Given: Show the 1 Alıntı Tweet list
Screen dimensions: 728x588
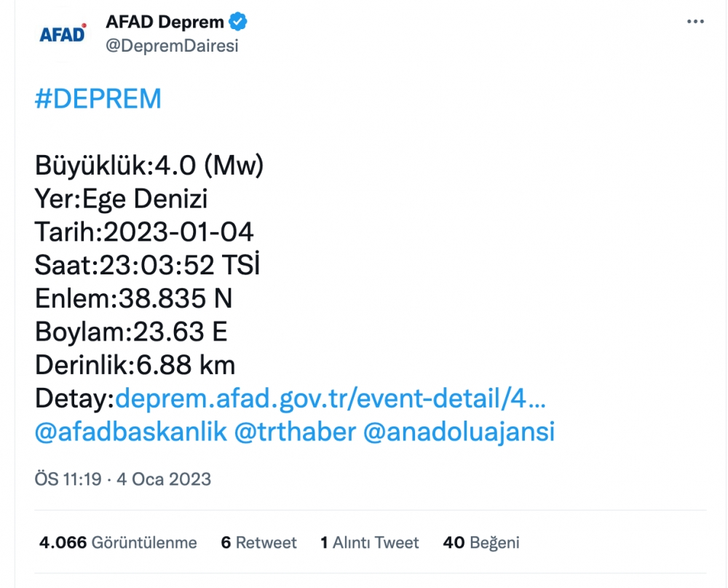Looking at the screenshot, I should (x=369, y=543).
